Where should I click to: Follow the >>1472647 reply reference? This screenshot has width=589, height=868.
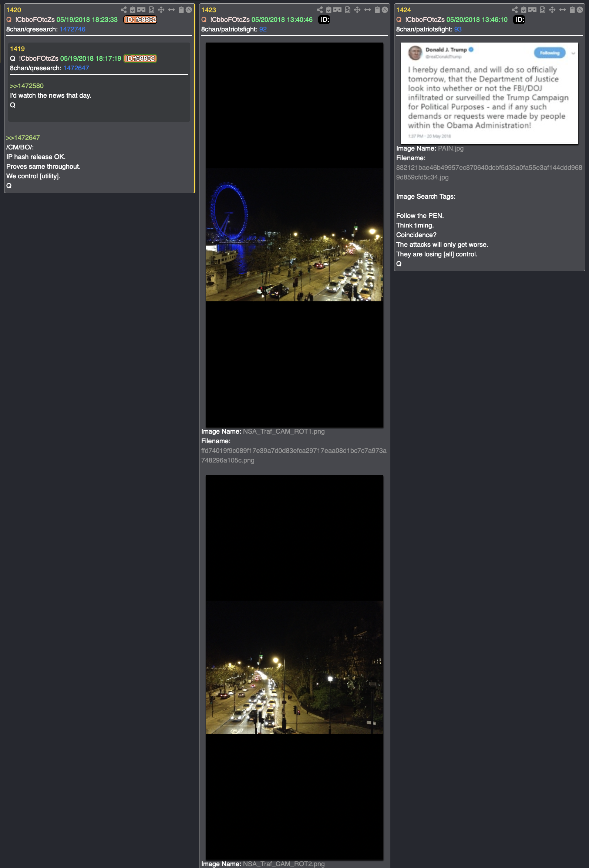[23, 138]
